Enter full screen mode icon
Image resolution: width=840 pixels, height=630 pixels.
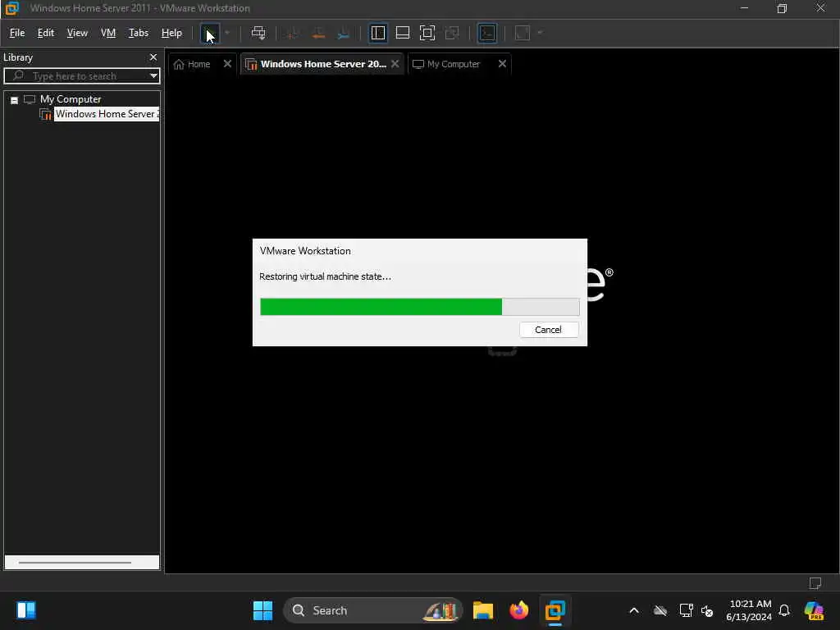427,33
